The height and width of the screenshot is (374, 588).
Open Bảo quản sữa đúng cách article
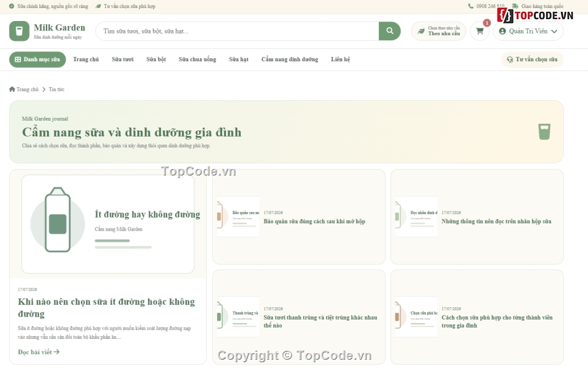314,221
